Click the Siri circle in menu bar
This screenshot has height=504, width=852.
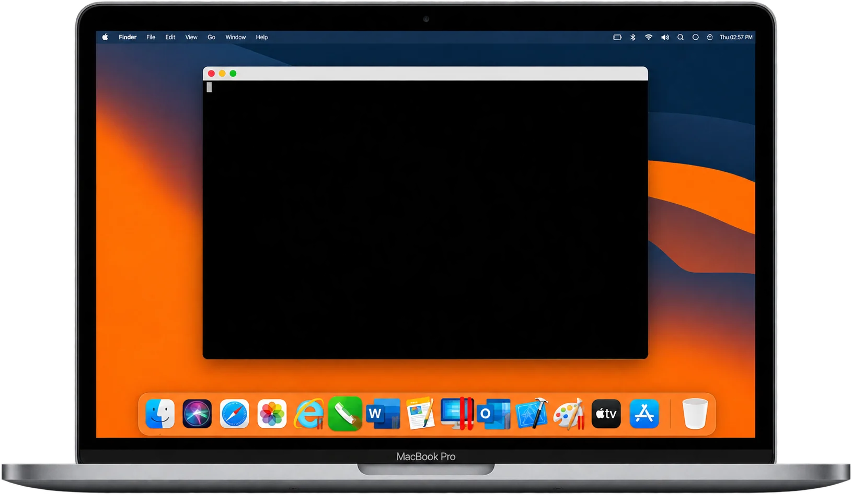coord(695,37)
